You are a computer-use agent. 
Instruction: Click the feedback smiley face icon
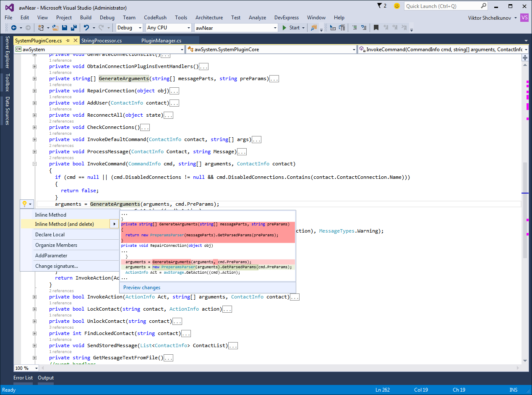[396, 6]
